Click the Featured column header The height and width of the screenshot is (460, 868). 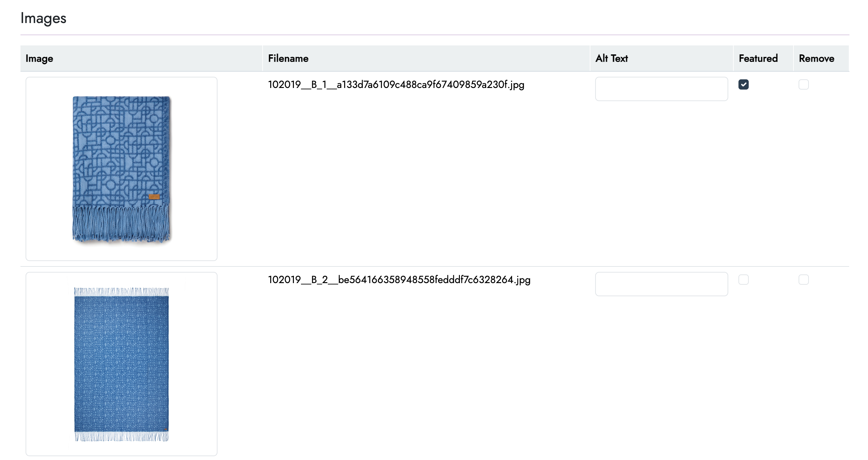[x=758, y=59]
